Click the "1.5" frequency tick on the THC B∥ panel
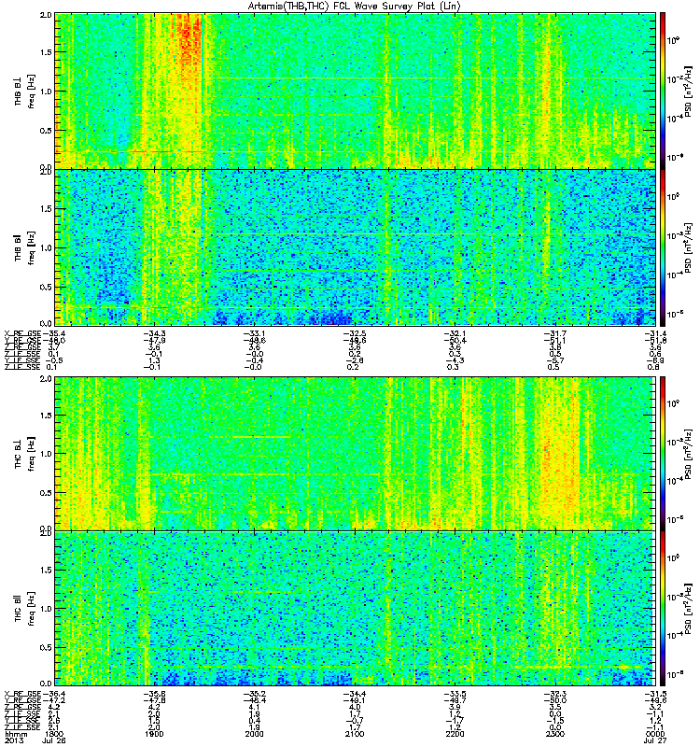Image resolution: width=700 pixels, height=747 pixels. tap(46, 570)
